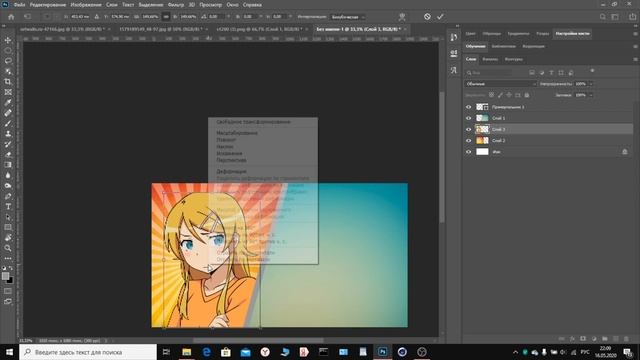This screenshot has height=360, width=640.
Task: Open the Файл menu
Action: click(x=19, y=5)
